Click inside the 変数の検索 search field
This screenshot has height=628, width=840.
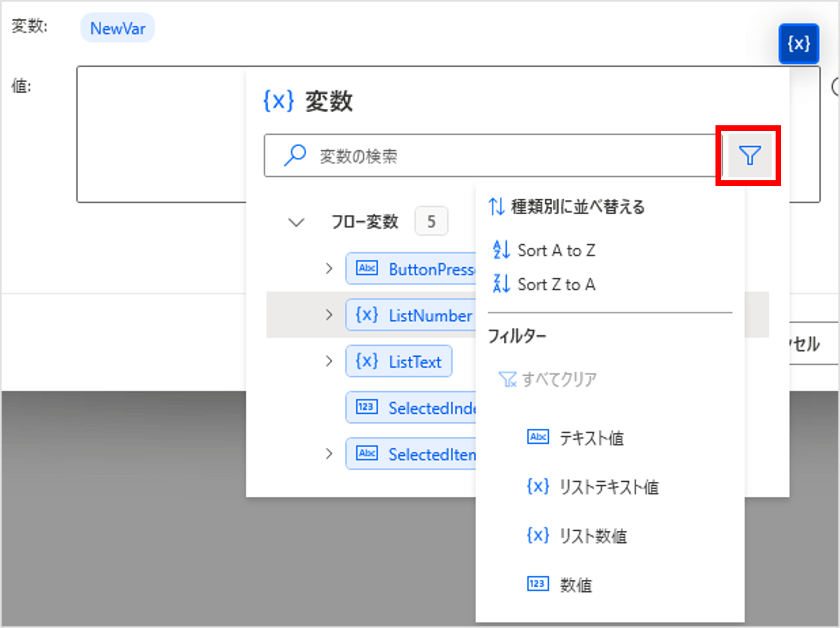coord(435,155)
